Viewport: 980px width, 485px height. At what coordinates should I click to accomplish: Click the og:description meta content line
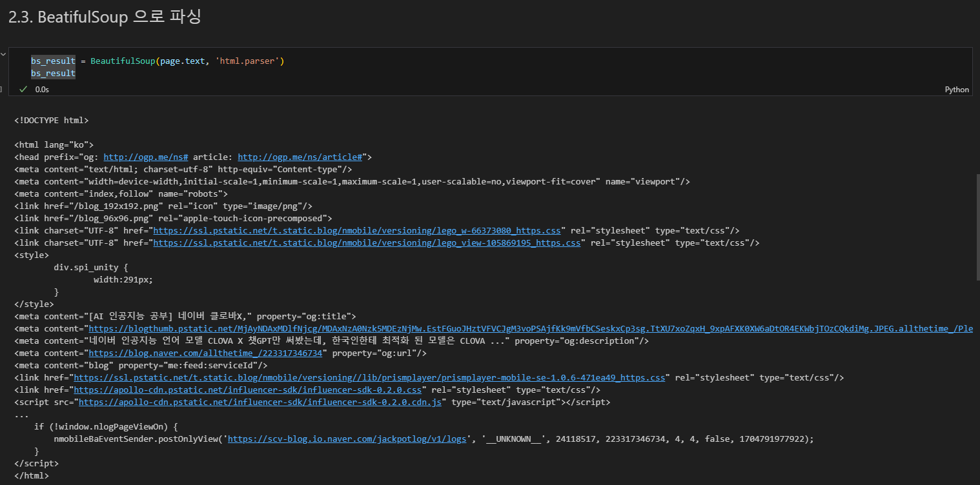331,341
